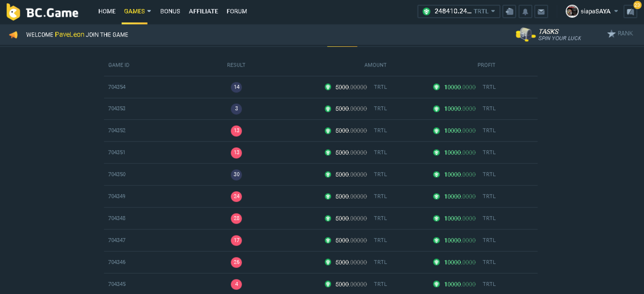Click result badge 30 for game 704350
This screenshot has height=294, width=644.
pyautogui.click(x=236, y=175)
